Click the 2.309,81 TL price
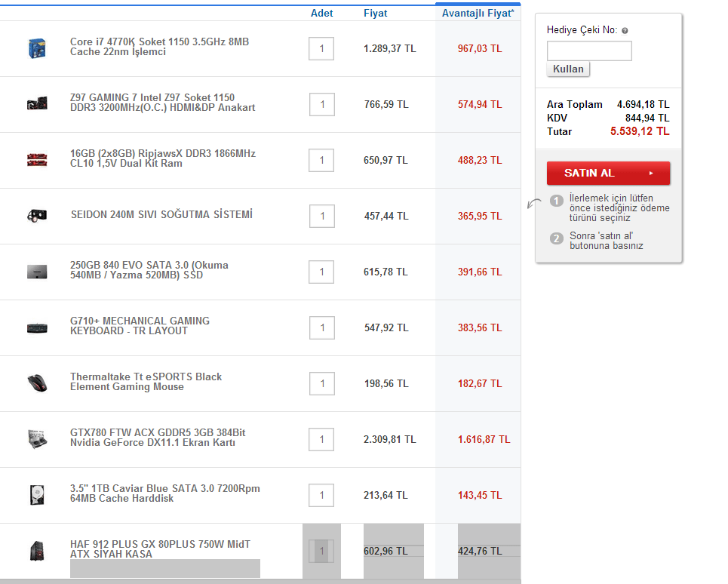 389,439
